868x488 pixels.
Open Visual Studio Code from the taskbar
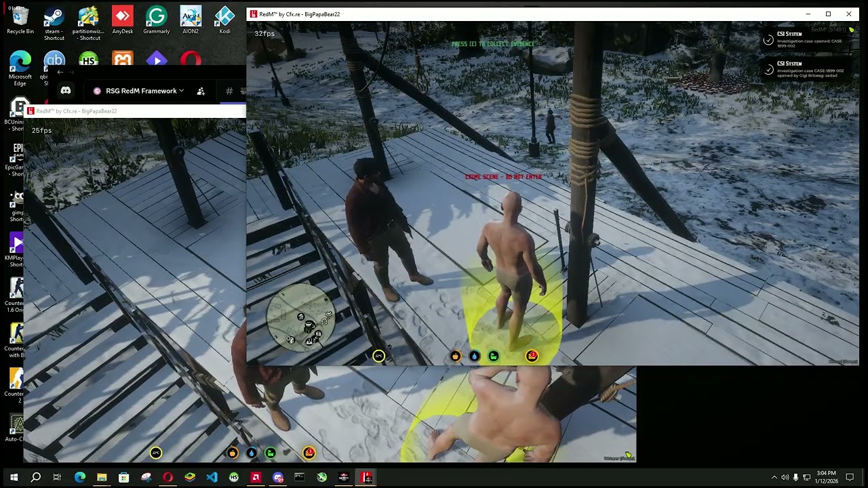[x=212, y=477]
